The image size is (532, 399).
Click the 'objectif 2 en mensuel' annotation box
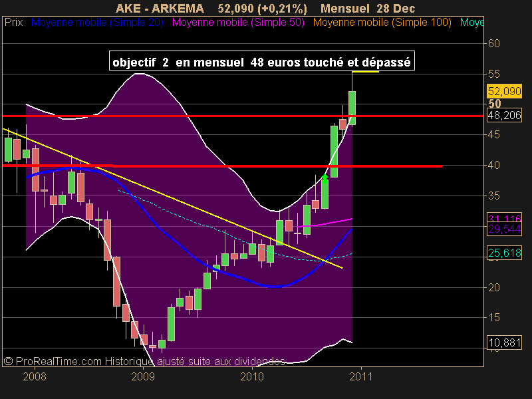[x=262, y=61]
